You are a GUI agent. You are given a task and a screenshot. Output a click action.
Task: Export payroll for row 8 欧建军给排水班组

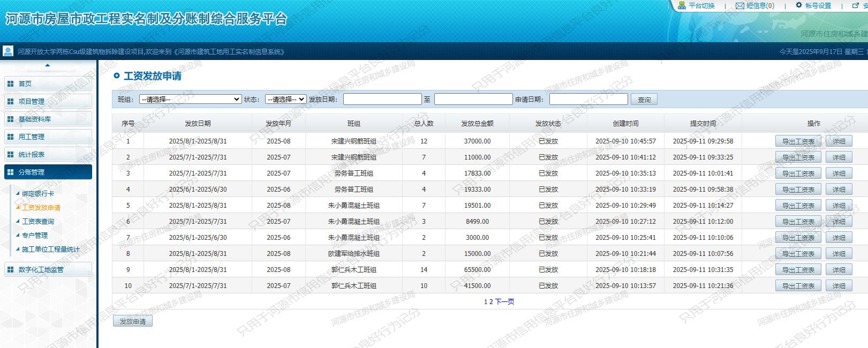(x=798, y=254)
